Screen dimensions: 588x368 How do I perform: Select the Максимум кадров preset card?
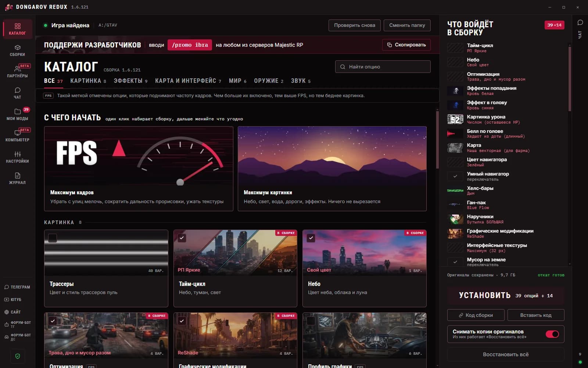click(139, 169)
